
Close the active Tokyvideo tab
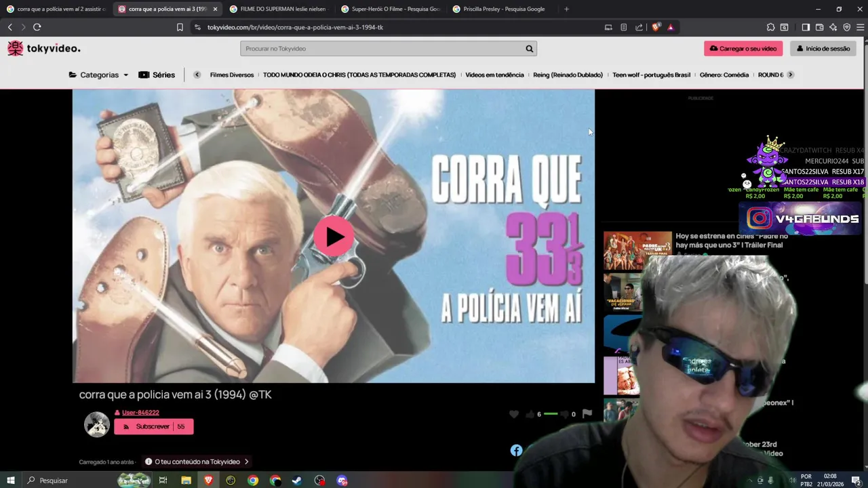pyautogui.click(x=215, y=9)
